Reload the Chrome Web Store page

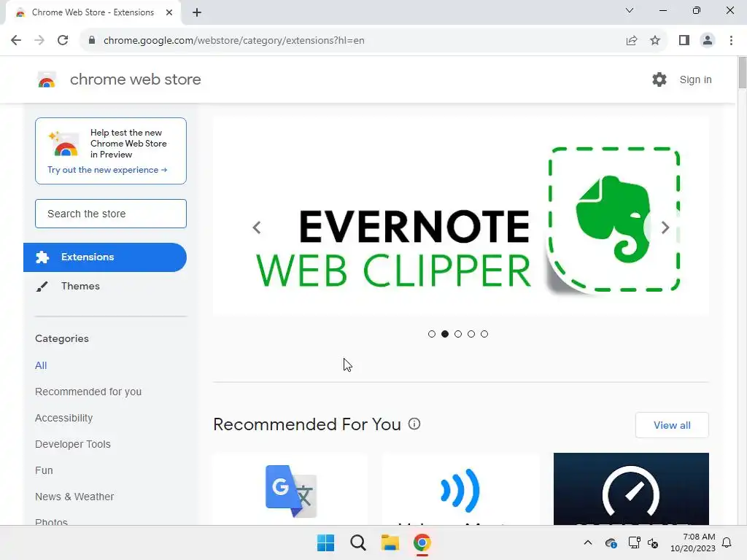pos(63,41)
